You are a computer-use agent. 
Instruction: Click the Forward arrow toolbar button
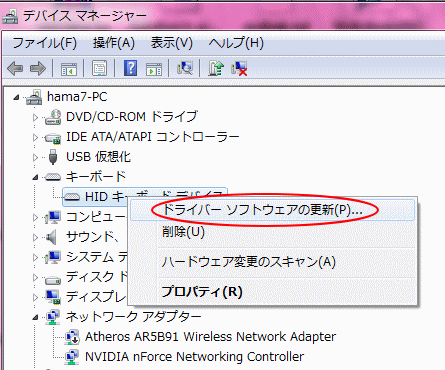click(x=38, y=68)
